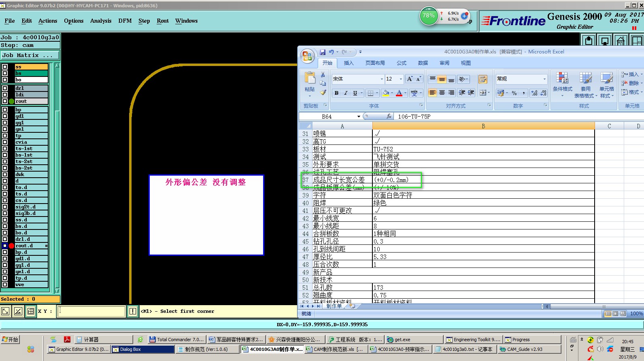Viewport: 644px width, 361px height.
Task: Click the home icon in Graphic Editor top right
Action: (621, 40)
